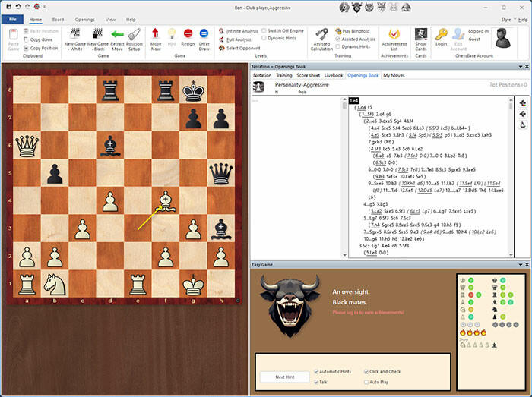Start a New Game as White

coord(76,39)
